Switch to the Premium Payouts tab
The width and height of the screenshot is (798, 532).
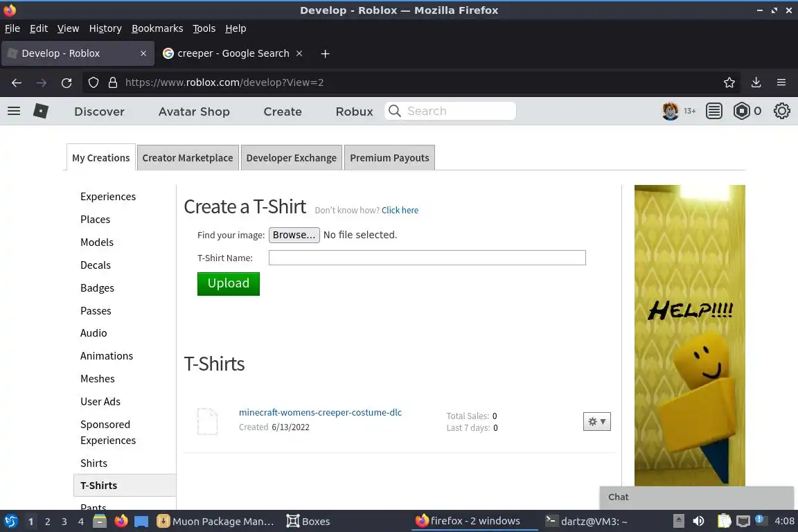pyautogui.click(x=389, y=158)
